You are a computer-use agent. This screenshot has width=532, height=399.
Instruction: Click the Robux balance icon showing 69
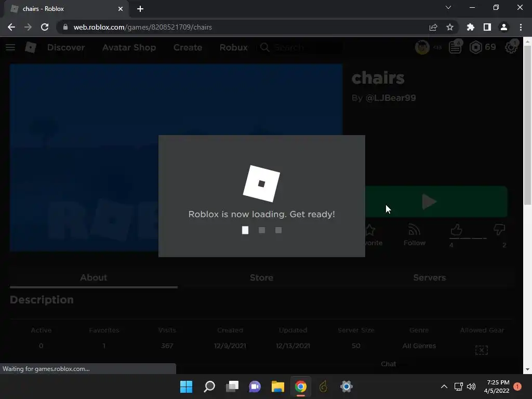click(x=476, y=47)
